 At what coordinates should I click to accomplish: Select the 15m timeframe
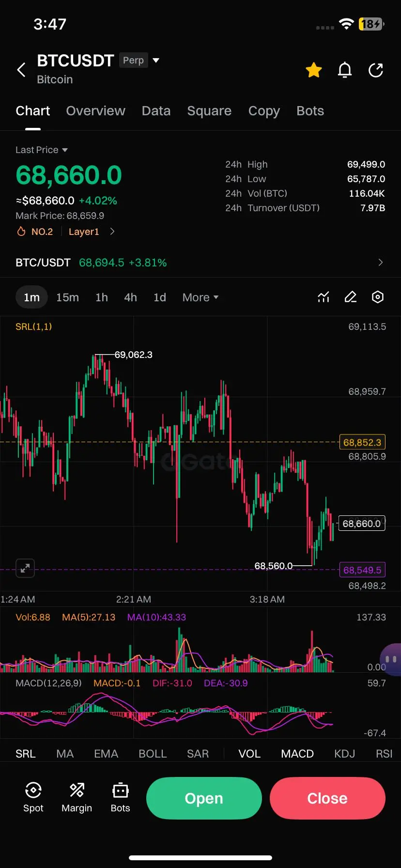(x=67, y=297)
